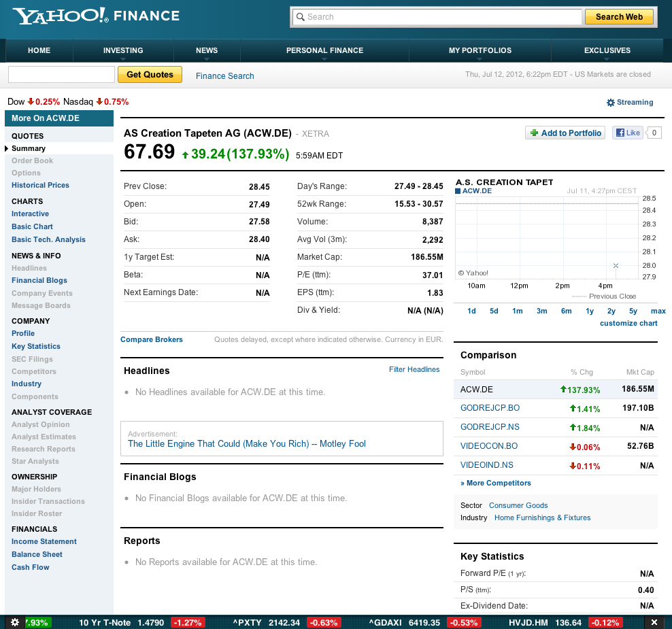Close the bottom ticker bar
This screenshot has width=672, height=629.
(654, 622)
